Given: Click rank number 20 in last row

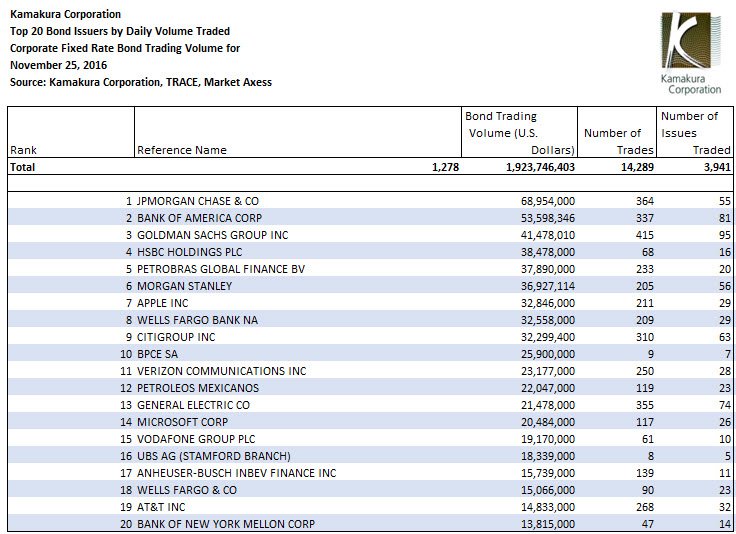Looking at the screenshot, I should click(126, 524).
